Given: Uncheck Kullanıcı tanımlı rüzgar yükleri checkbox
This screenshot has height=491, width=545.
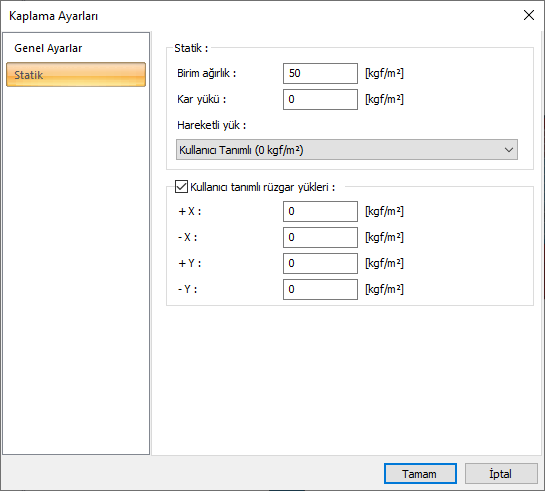Looking at the screenshot, I should (181, 187).
